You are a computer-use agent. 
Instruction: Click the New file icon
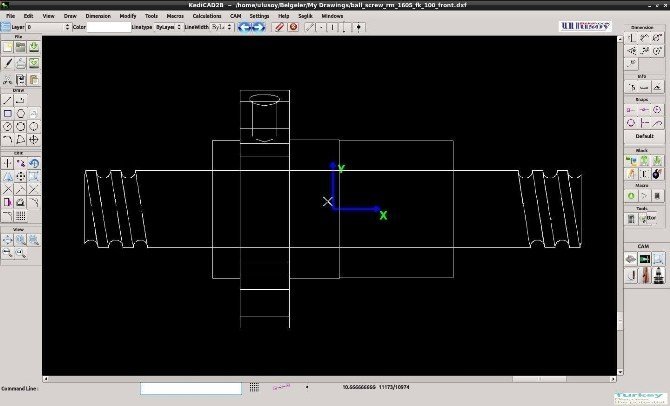[8, 47]
